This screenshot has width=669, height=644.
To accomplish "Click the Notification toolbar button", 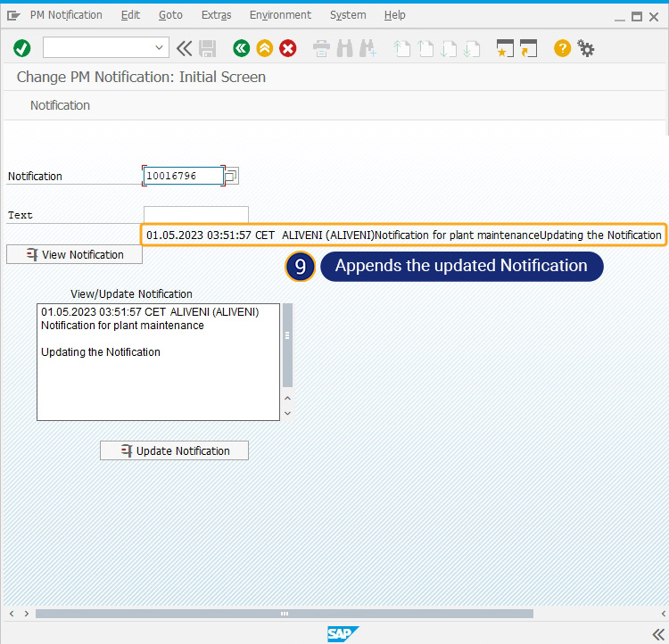I will pos(60,105).
